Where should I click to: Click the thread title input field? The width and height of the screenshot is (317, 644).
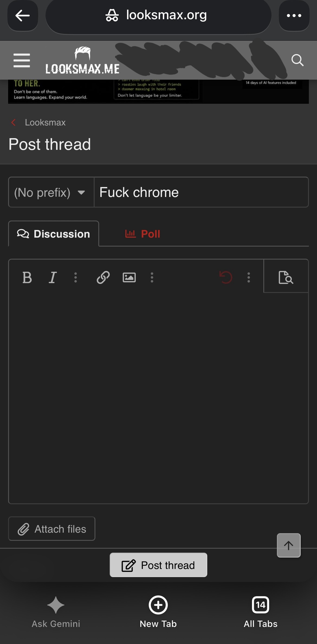click(x=201, y=192)
